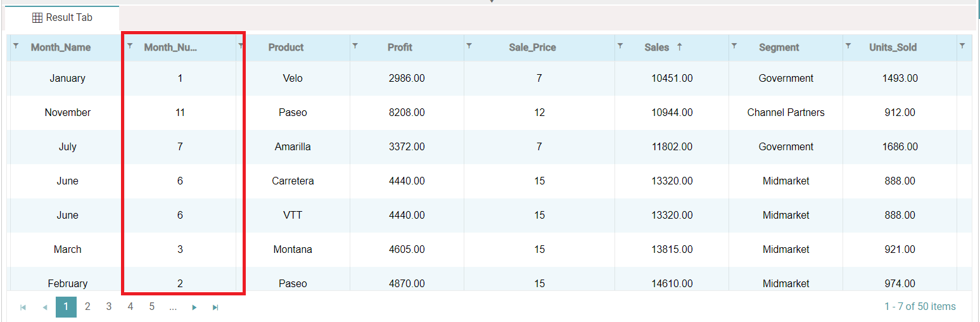980x322 pixels.
Task: Sort by the Sales column header
Action: click(656, 48)
